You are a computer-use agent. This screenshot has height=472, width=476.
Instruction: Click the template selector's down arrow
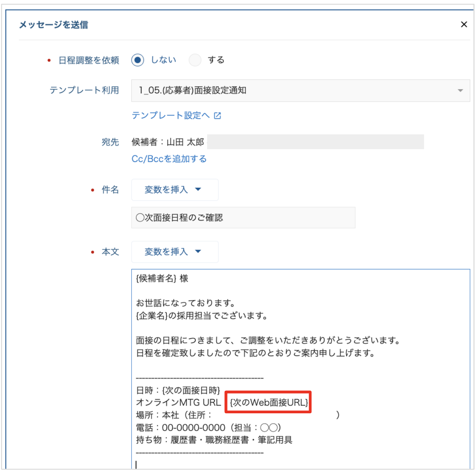click(460, 90)
